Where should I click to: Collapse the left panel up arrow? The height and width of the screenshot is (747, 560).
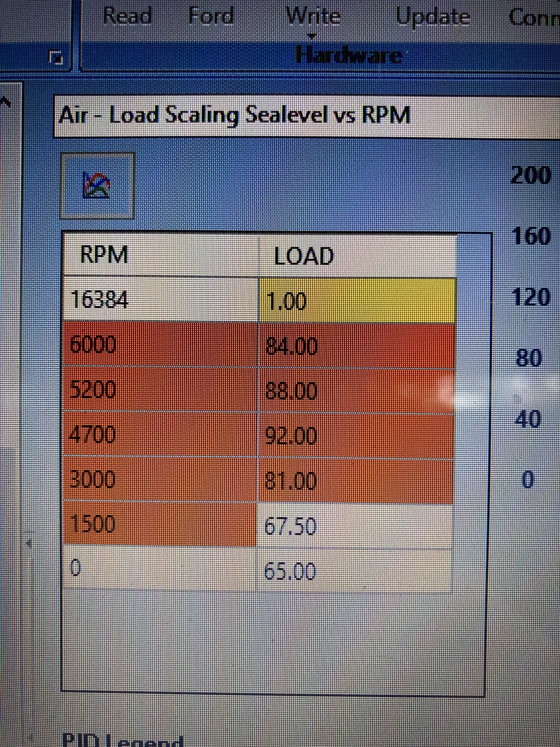6,102
